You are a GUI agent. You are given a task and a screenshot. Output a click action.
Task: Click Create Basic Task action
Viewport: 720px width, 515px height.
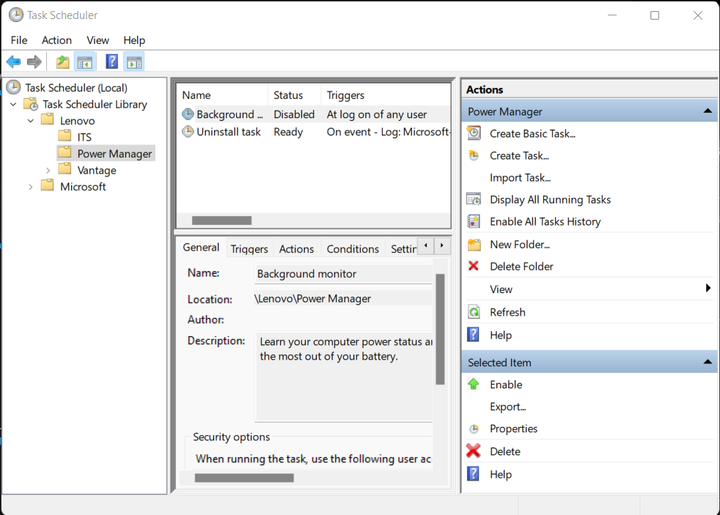(532, 134)
